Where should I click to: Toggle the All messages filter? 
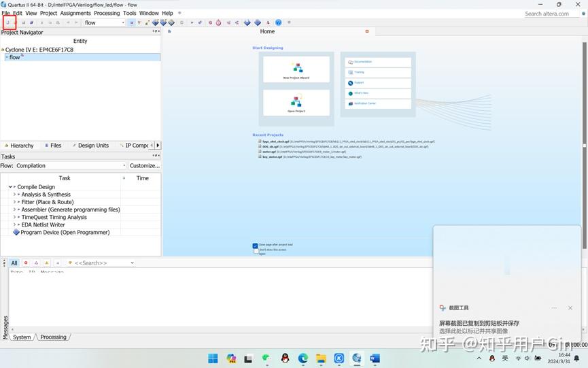[x=14, y=263]
